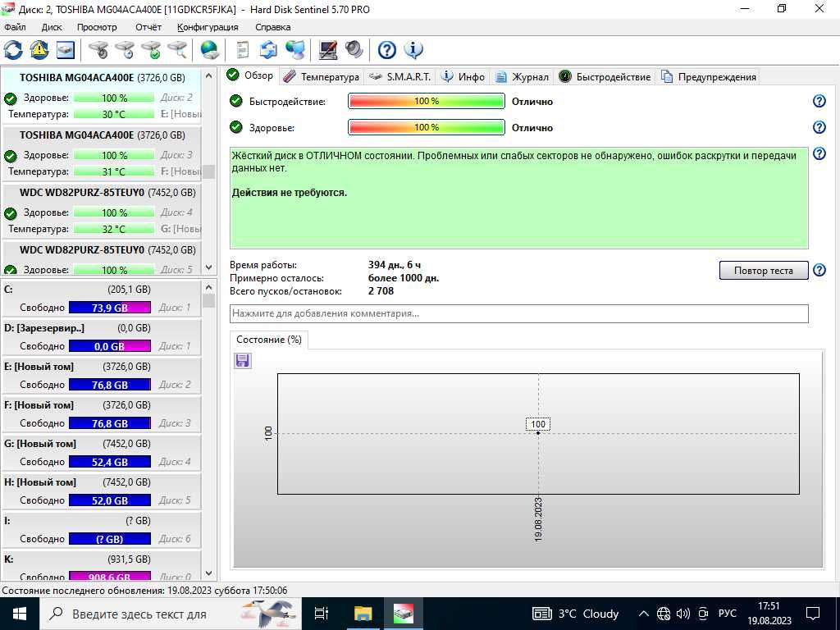The width and height of the screenshot is (840, 630).
Task: Click the Здоровье 100 % gradient bar
Action: point(427,127)
